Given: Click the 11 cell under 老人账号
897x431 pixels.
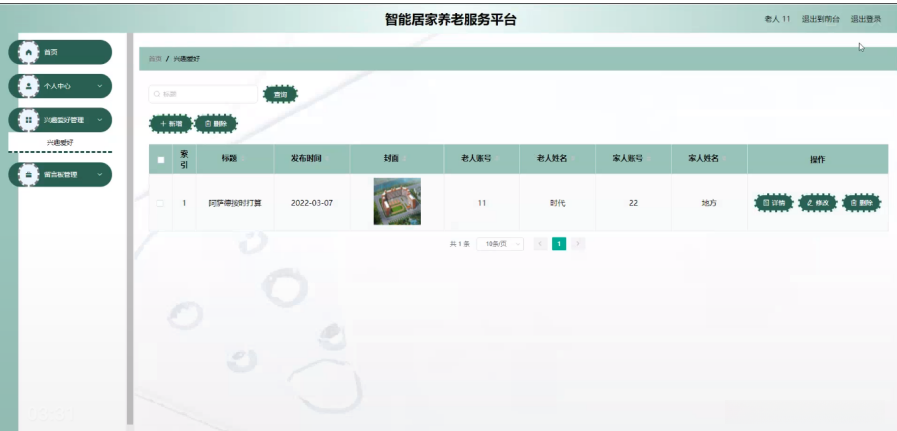Looking at the screenshot, I should pos(482,203).
